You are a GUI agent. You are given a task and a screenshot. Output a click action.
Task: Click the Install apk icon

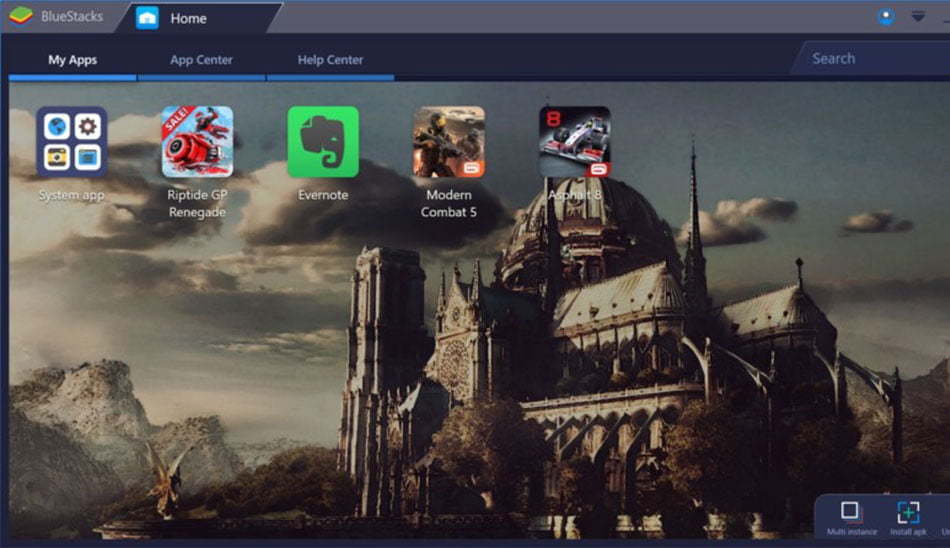[x=908, y=512]
